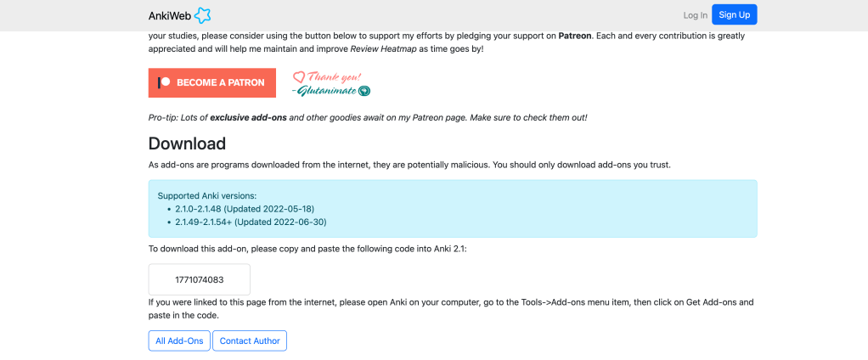Click the 2.1.49-2.1.54+ version entry
The width and height of the screenshot is (868, 360).
(251, 222)
